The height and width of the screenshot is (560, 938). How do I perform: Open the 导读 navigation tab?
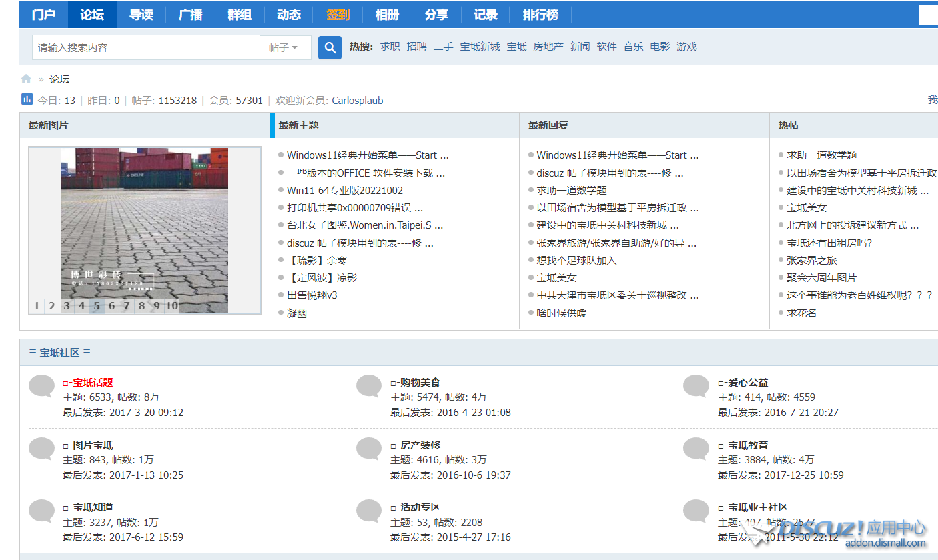141,14
